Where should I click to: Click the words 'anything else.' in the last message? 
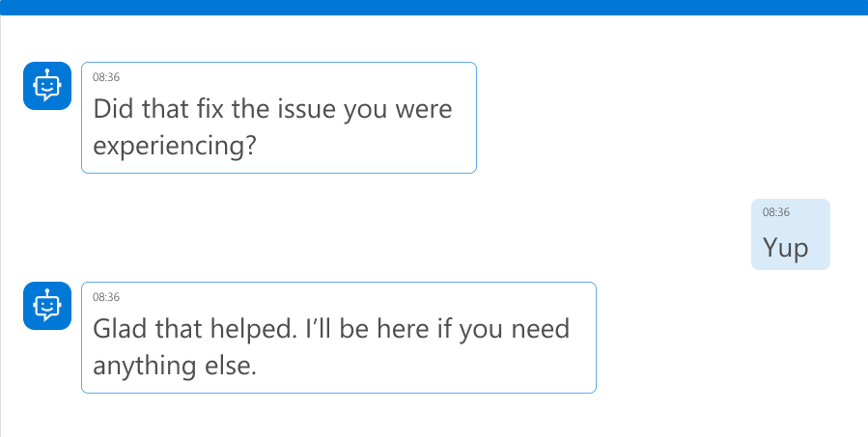pos(175,367)
